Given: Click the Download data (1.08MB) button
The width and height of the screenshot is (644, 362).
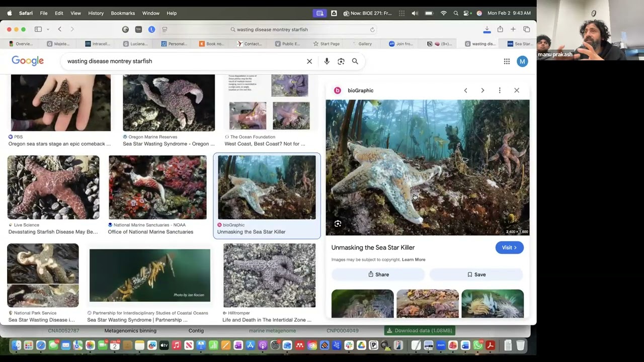Looking at the screenshot, I should coord(420,330).
